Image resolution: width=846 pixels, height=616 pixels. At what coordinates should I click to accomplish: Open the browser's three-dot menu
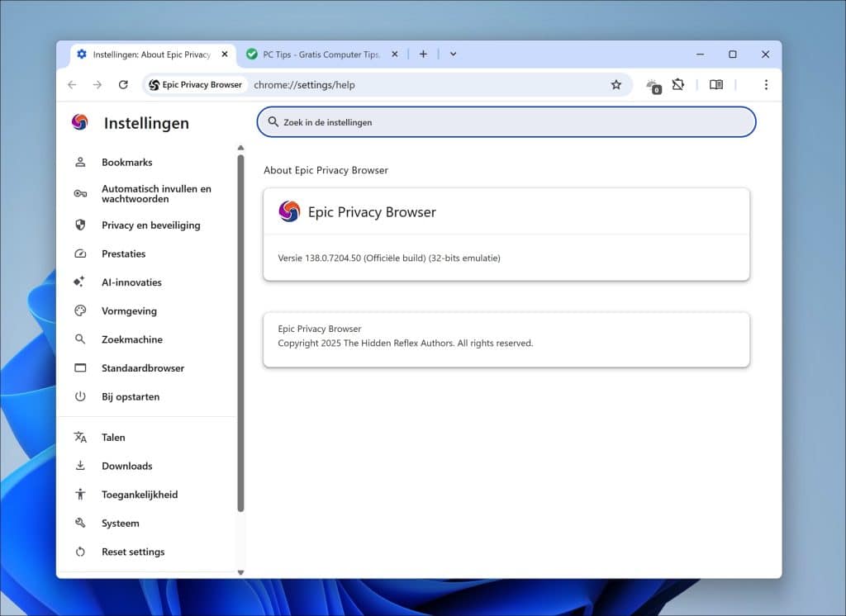point(766,84)
